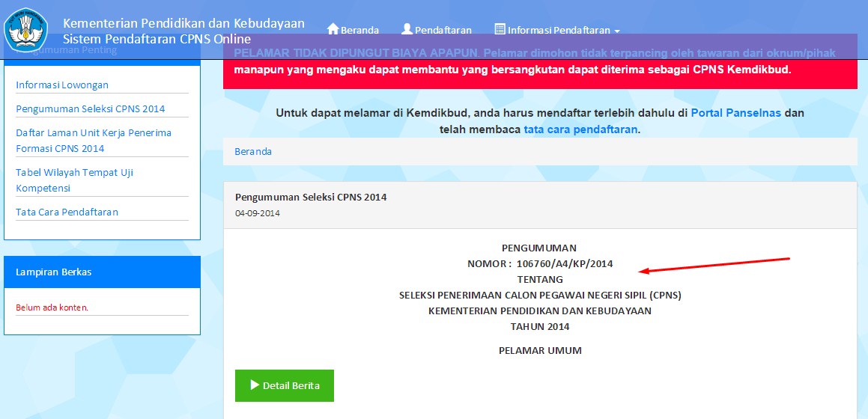Open Daftar Laman Unit Kerja Penerima Formasi link
Image resolution: width=868 pixels, height=419 pixels.
[x=94, y=141]
